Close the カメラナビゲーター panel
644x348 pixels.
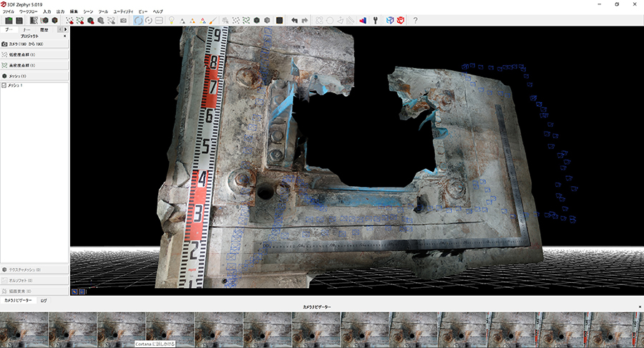pyautogui.click(x=640, y=307)
